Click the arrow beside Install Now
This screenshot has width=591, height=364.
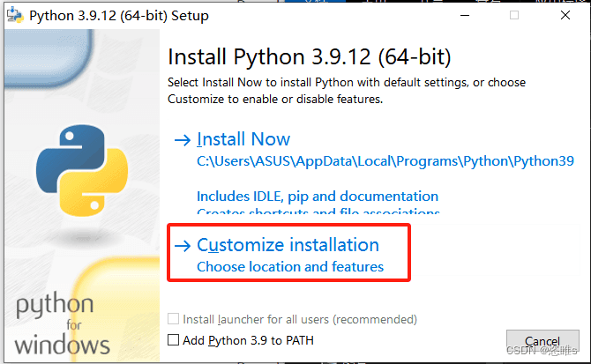click(183, 139)
